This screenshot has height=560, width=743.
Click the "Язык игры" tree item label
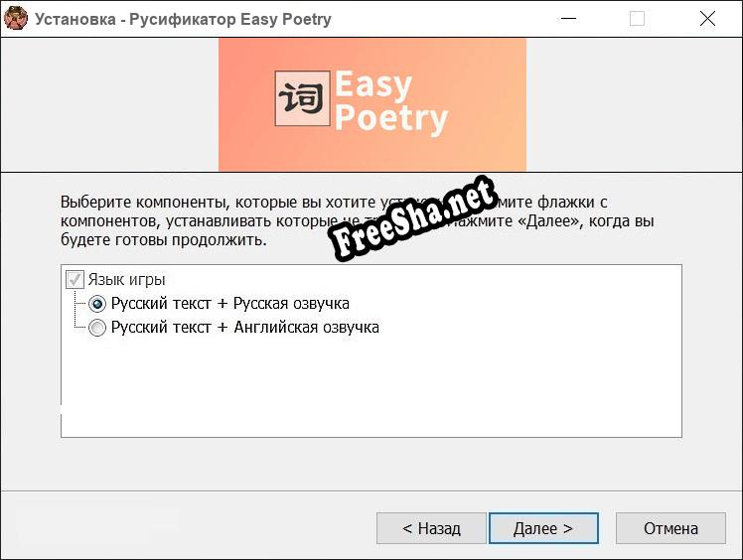click(x=126, y=280)
